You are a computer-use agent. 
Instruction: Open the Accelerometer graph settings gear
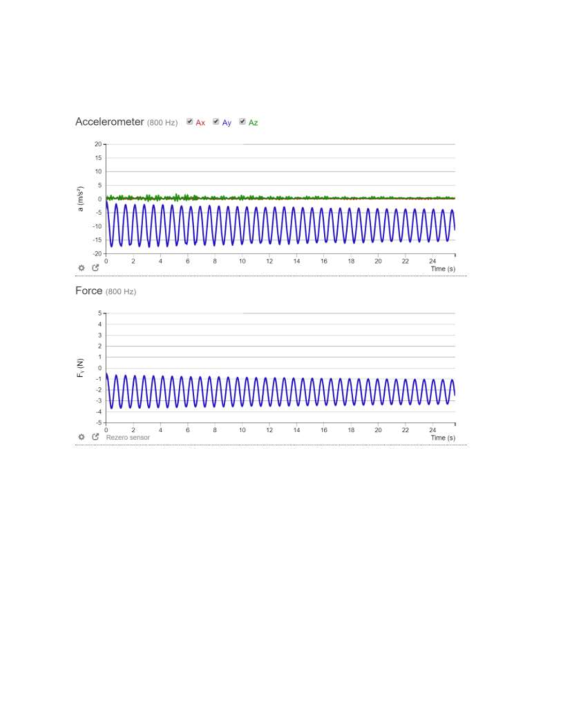click(x=82, y=268)
